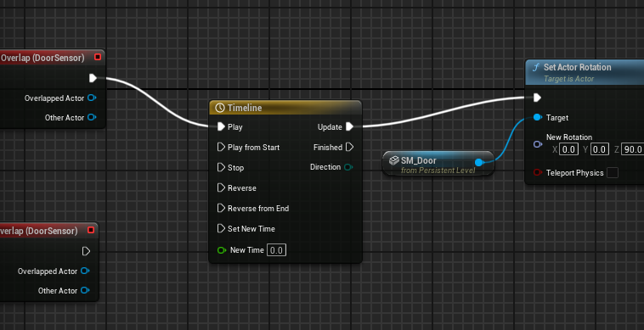Click the New Rotation X value field
This screenshot has height=330, width=644.
pos(569,149)
